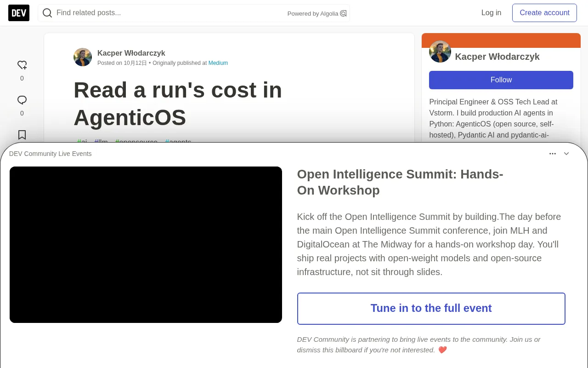Collapse the live events billboard chevron

coord(566,154)
